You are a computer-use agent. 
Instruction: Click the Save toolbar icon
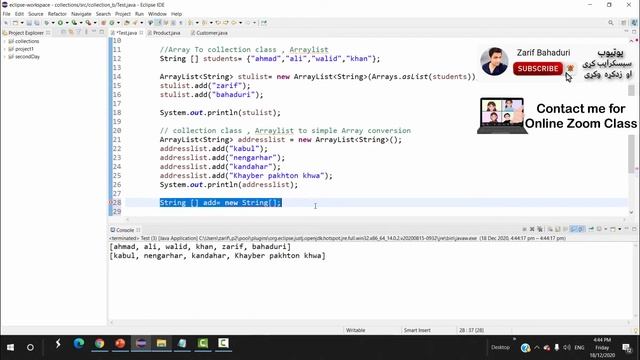pyautogui.click(x=29, y=23)
